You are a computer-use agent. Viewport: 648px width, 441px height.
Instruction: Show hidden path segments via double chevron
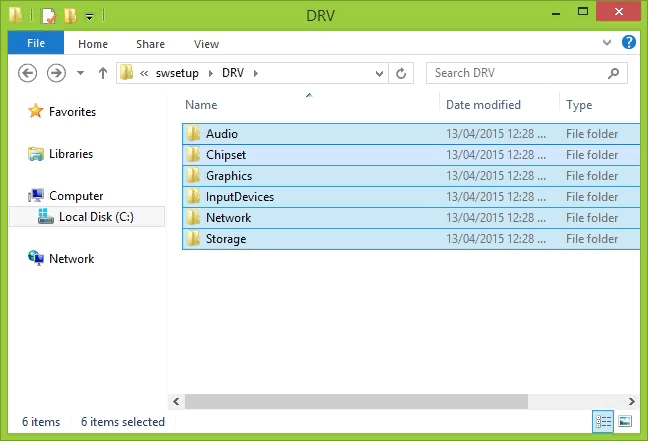tap(144, 74)
